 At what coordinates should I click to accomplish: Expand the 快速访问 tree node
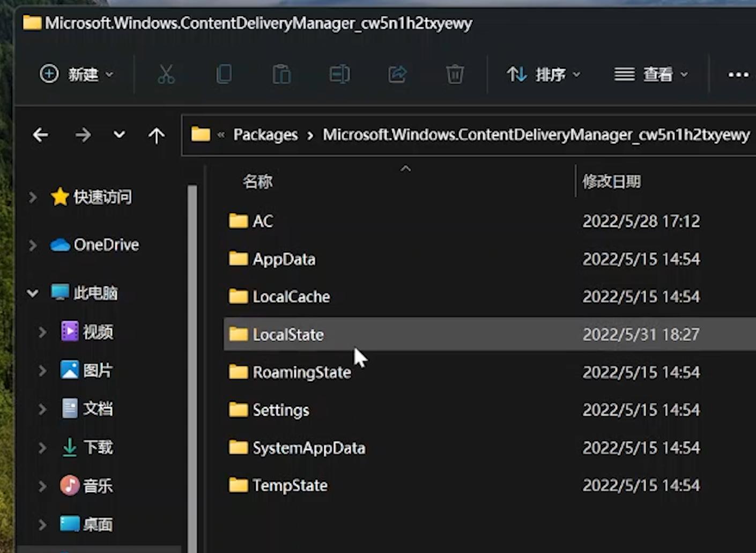click(x=33, y=197)
